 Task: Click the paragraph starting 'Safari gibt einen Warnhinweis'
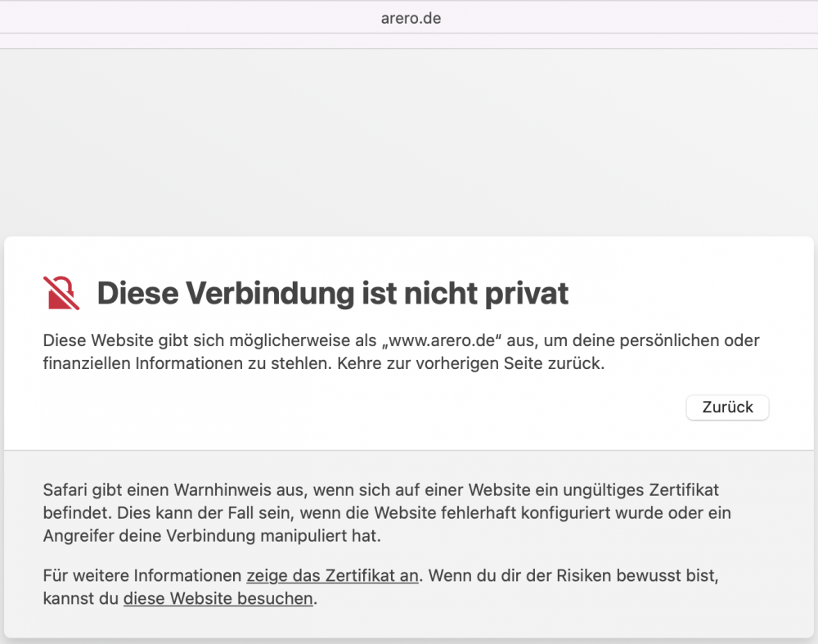pos(387,512)
